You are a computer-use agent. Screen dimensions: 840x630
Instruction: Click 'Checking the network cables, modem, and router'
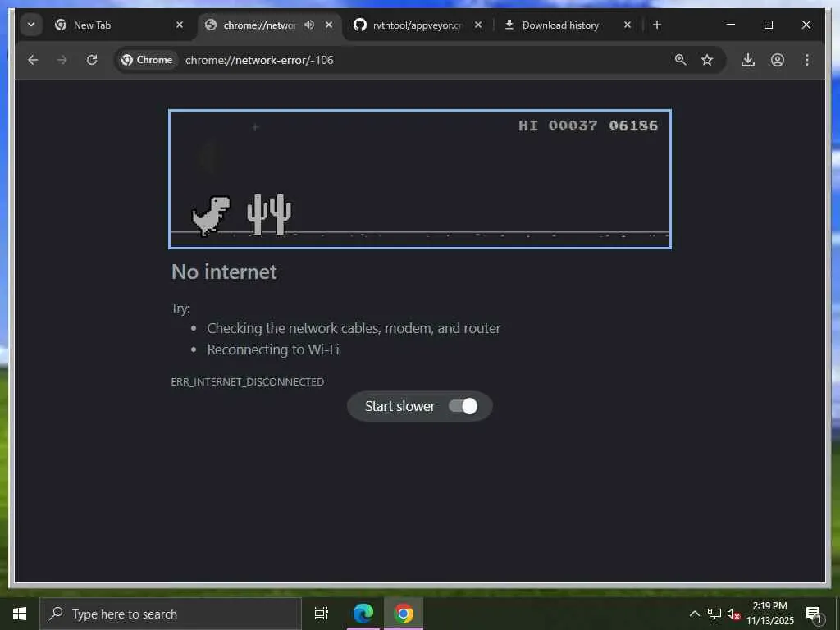click(354, 328)
